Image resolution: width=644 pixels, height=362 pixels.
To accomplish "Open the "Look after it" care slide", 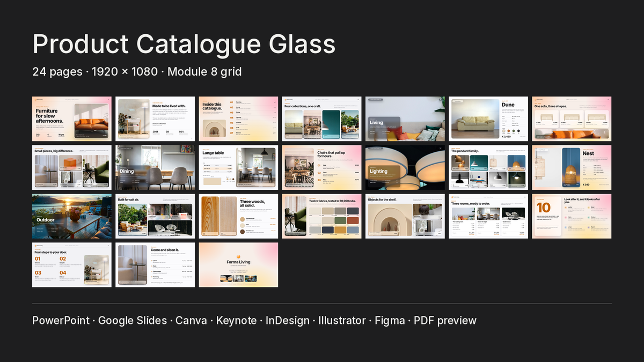I will click(572, 216).
